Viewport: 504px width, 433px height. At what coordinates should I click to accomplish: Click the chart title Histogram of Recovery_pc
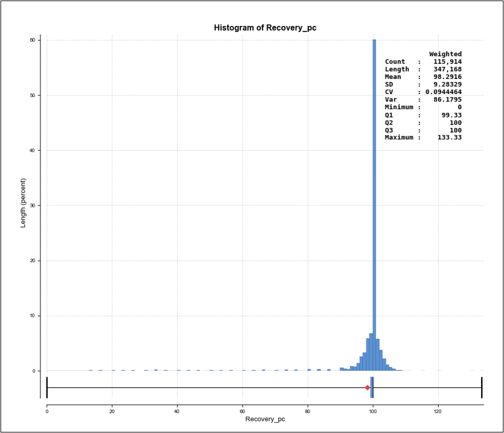tap(265, 28)
